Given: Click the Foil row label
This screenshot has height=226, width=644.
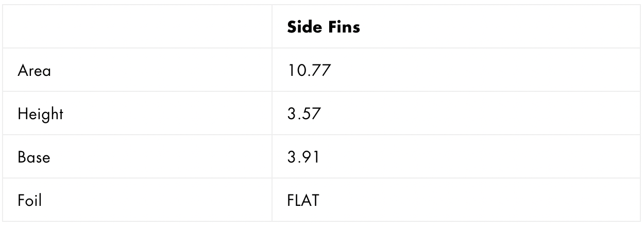Looking at the screenshot, I should coord(29,200).
